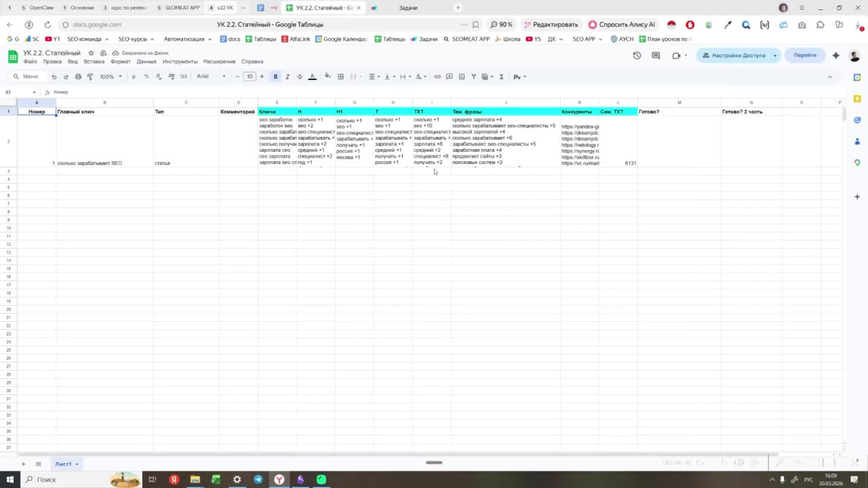Screen dimensions: 868x488
Task: Open Google Keep in the side panel
Action: click(x=857, y=99)
